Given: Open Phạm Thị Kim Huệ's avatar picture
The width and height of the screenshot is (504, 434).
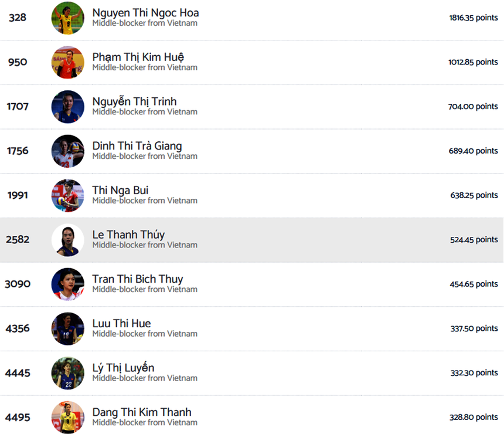Looking at the screenshot, I should pos(67,62).
